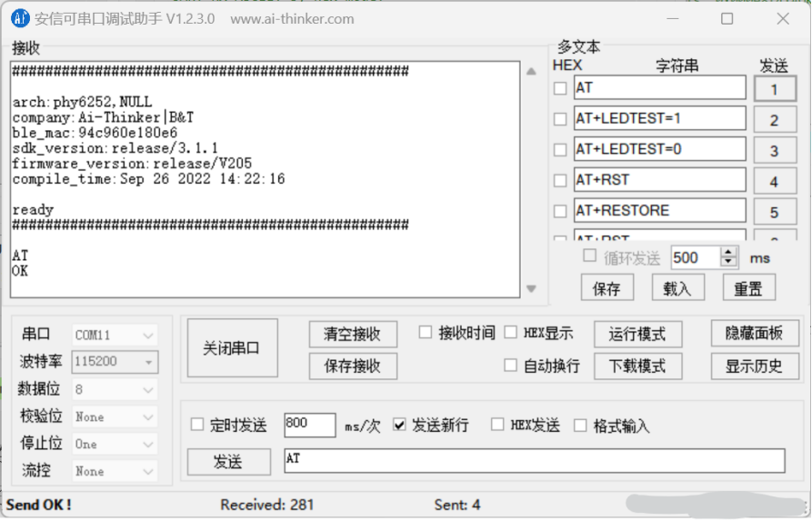Send multi-text row 4 AT+RST
This screenshot has width=812, height=521.
tap(775, 181)
